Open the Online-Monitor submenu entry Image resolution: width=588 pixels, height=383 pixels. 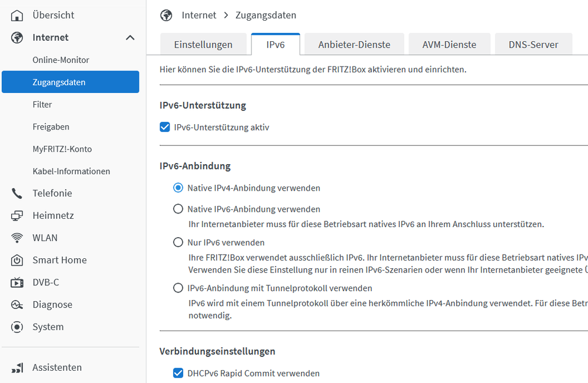(61, 60)
